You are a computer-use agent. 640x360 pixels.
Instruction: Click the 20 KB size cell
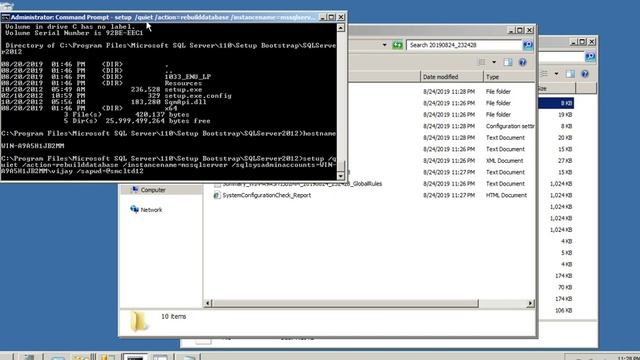(x=565, y=138)
